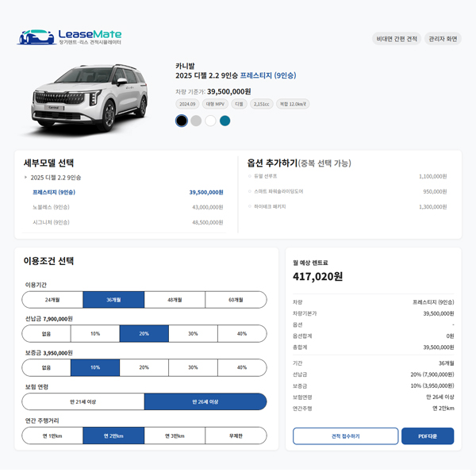Select insurance age 만 21세 이상
The image size is (476, 476).
83,401
